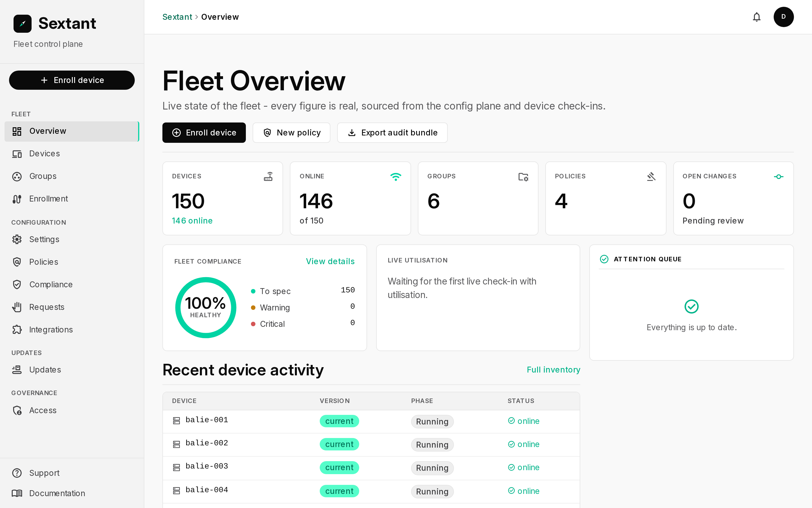Click the large check icon above Everything is up to date

[x=692, y=306]
